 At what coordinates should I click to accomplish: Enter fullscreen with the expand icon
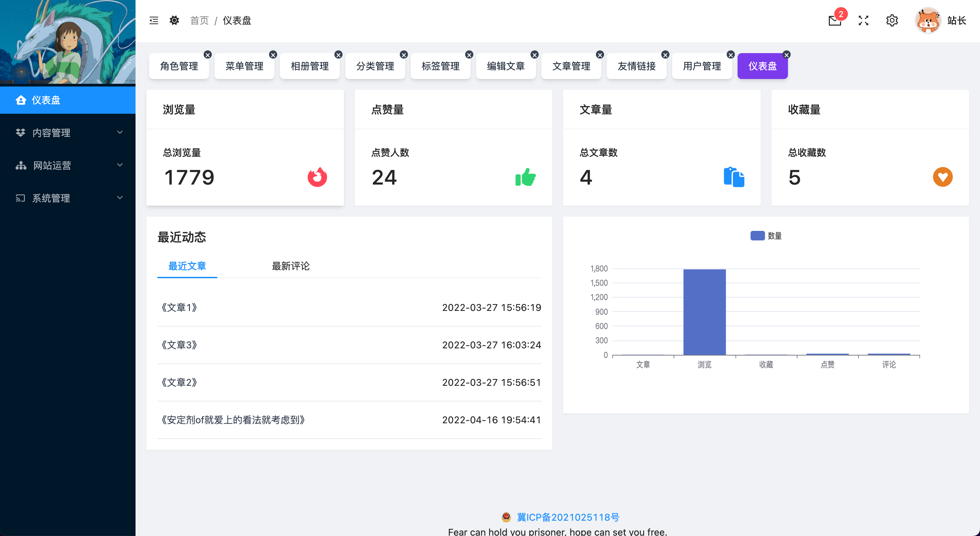(863, 20)
